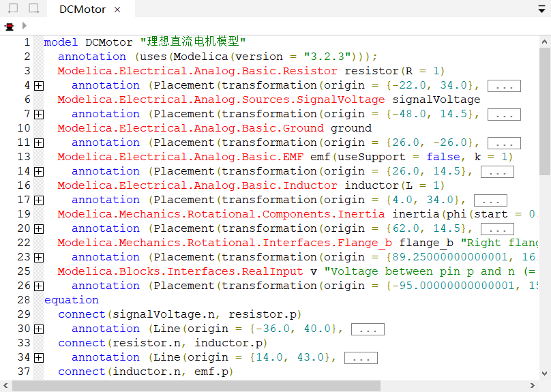Click the 'equation' keyword on line 28
This screenshot has height=392, width=551.
(72, 301)
